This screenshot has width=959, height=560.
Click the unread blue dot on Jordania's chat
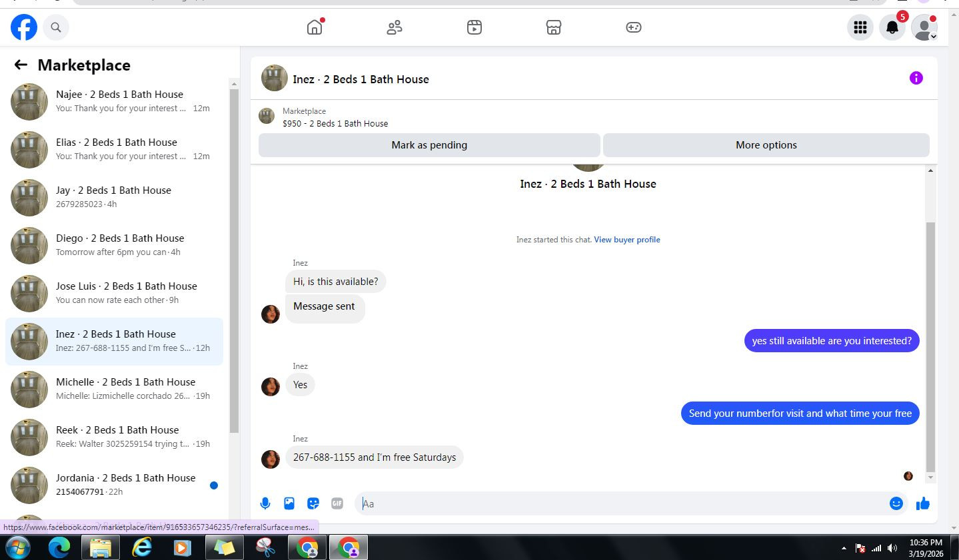[214, 485]
